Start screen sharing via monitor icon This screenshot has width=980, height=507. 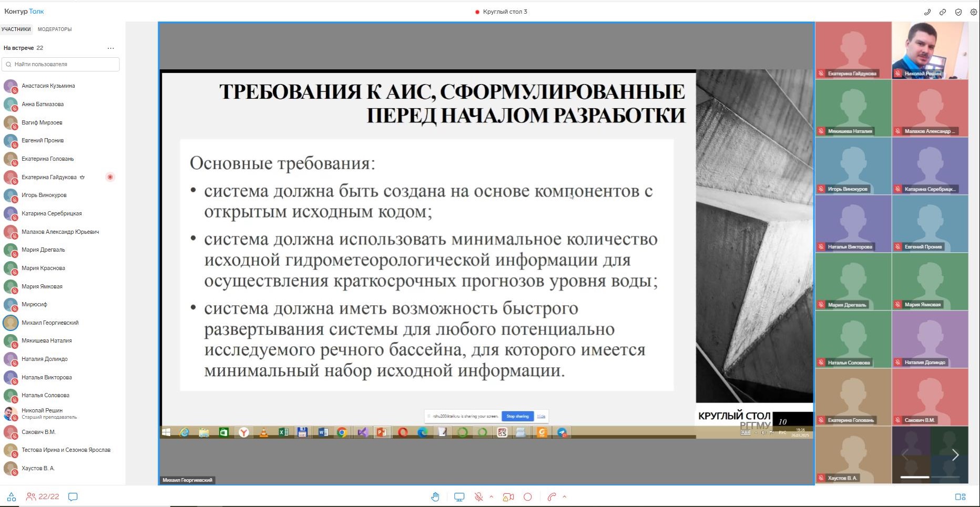pos(459,496)
